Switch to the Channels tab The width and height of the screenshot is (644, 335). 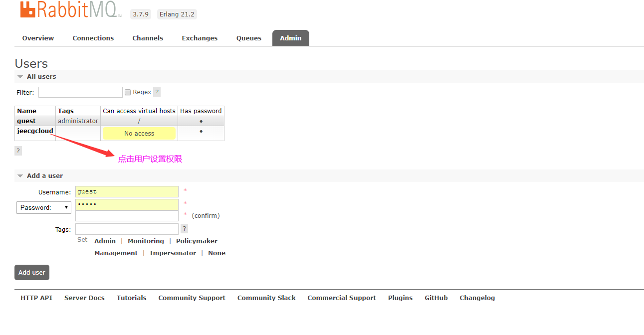(x=148, y=38)
